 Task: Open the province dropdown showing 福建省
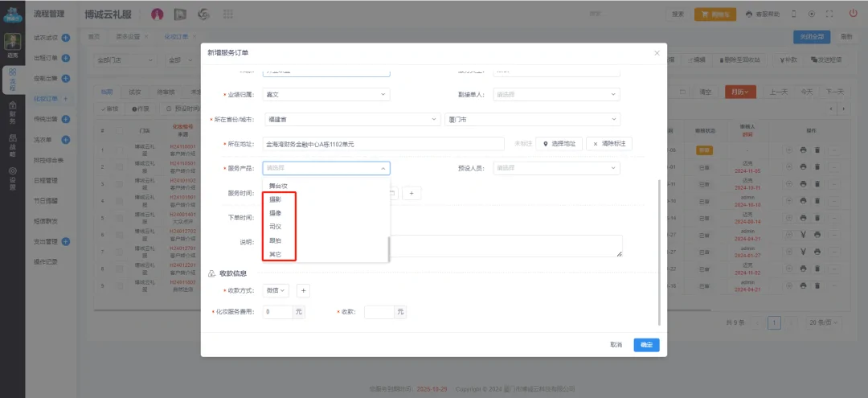[353, 119]
